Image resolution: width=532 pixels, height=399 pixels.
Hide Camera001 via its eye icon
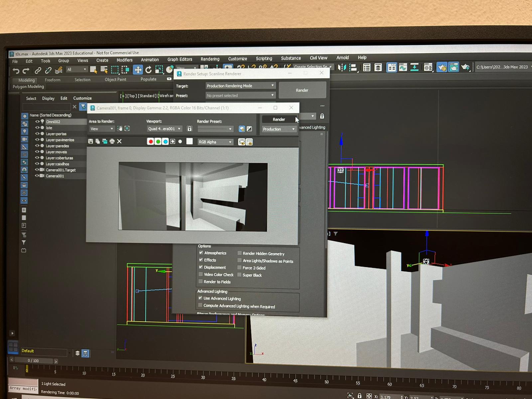[37, 176]
